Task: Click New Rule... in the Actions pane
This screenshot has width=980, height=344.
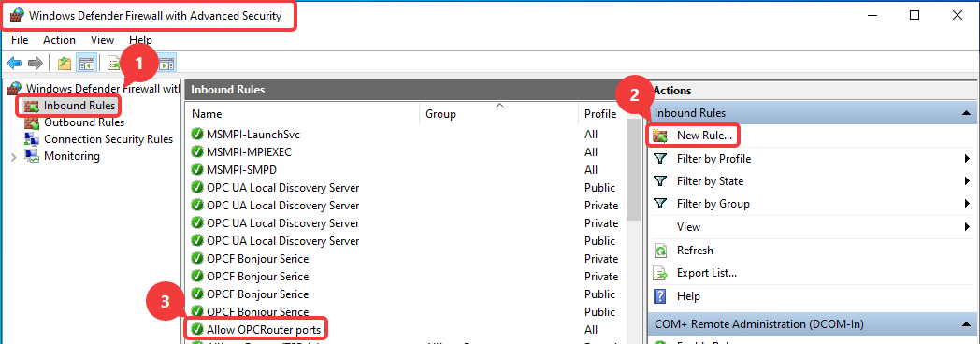Action: click(704, 136)
